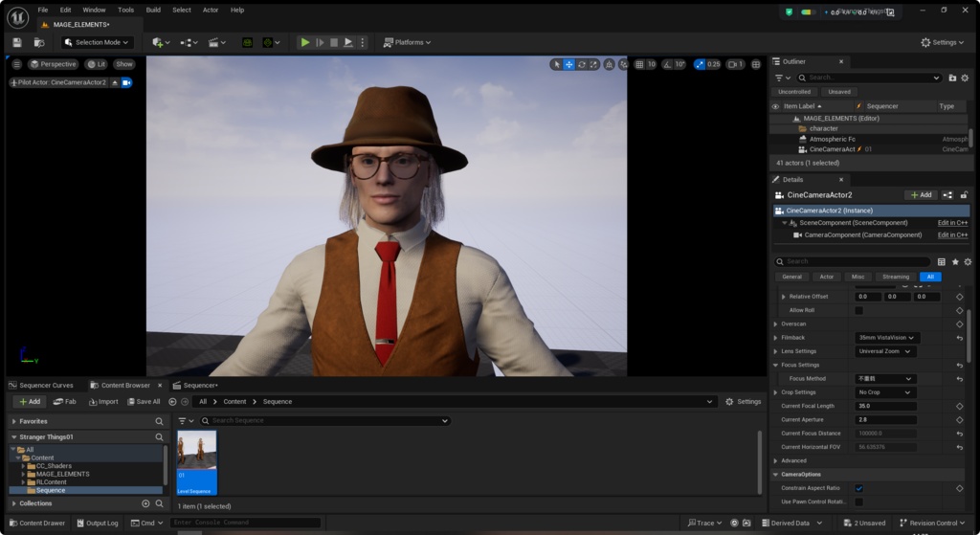The width and height of the screenshot is (980, 535).
Task: Collapse the SceneComponent tree node
Action: (x=785, y=223)
